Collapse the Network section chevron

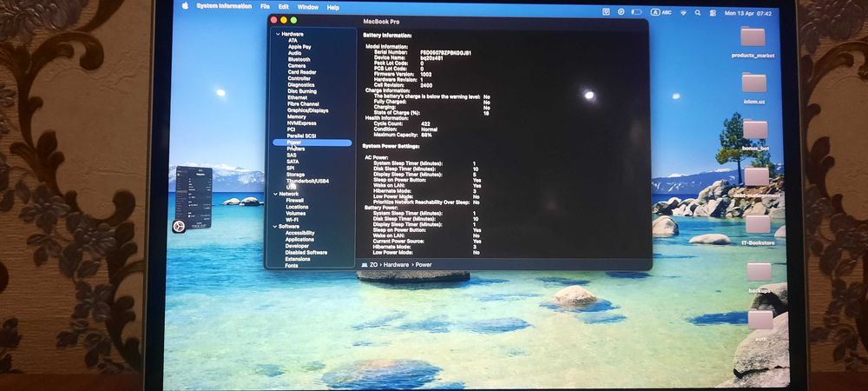[x=275, y=194]
